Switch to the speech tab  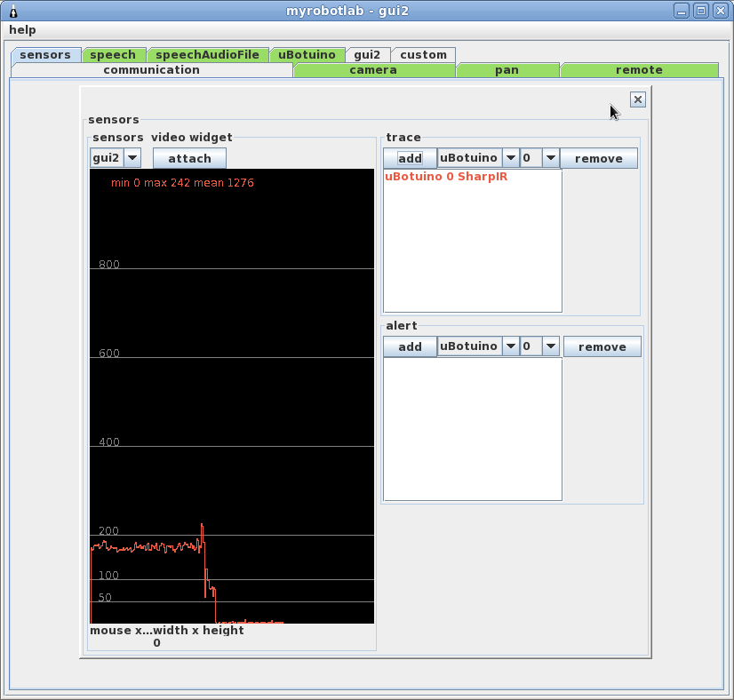[x=113, y=55]
